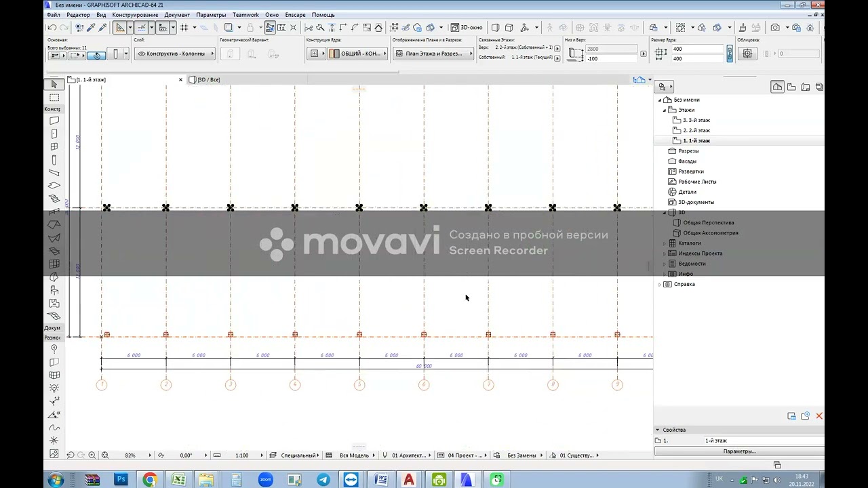Open Excel from the taskbar
868x488 pixels.
178,480
